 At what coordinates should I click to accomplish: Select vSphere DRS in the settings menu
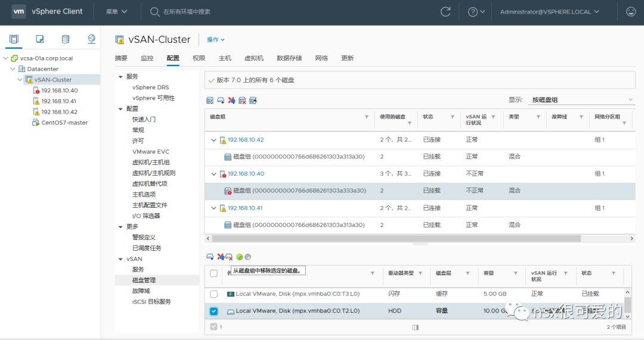[x=150, y=88]
